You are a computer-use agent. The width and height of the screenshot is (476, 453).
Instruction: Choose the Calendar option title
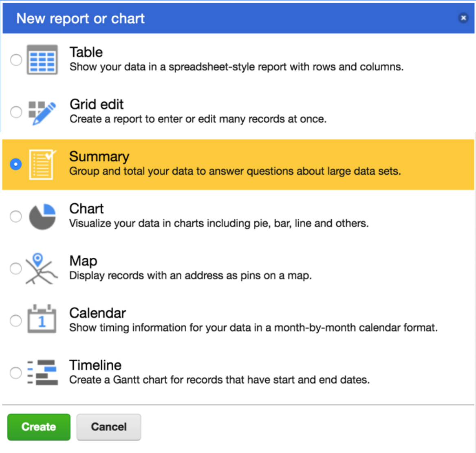[97, 313]
